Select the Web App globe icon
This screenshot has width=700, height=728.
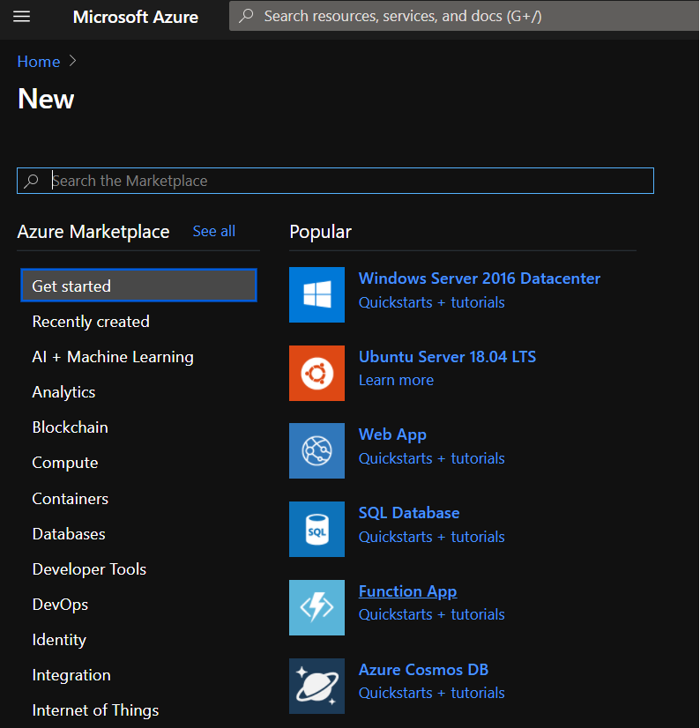316,451
